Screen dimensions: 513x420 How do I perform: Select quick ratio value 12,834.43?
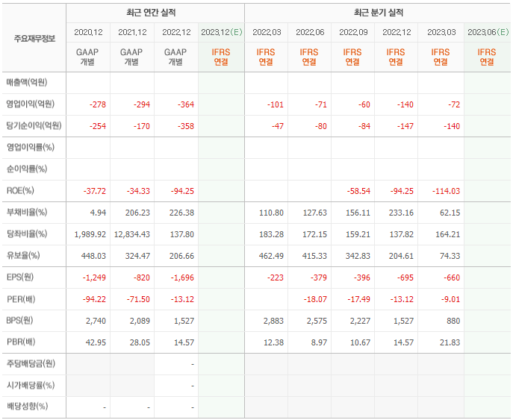click(x=132, y=234)
